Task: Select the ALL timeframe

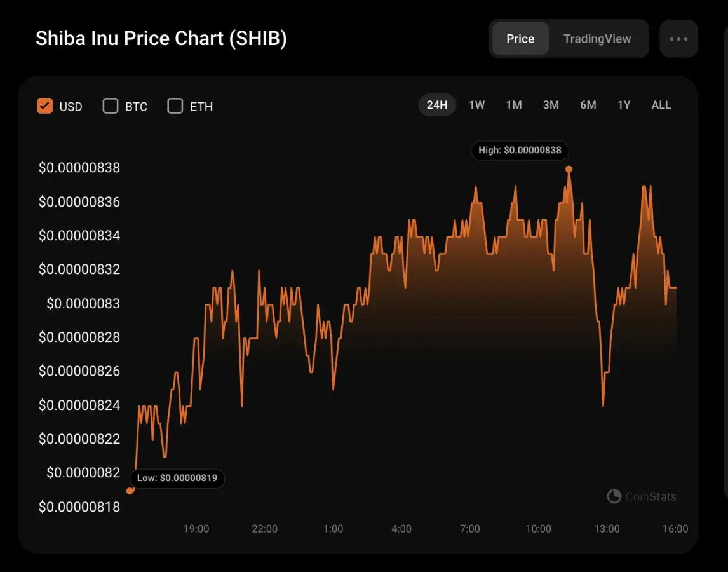Action: click(661, 104)
